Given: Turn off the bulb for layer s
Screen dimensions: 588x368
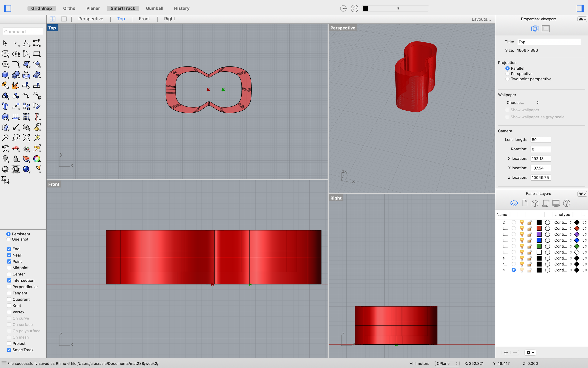Looking at the screenshot, I should coord(522,270).
